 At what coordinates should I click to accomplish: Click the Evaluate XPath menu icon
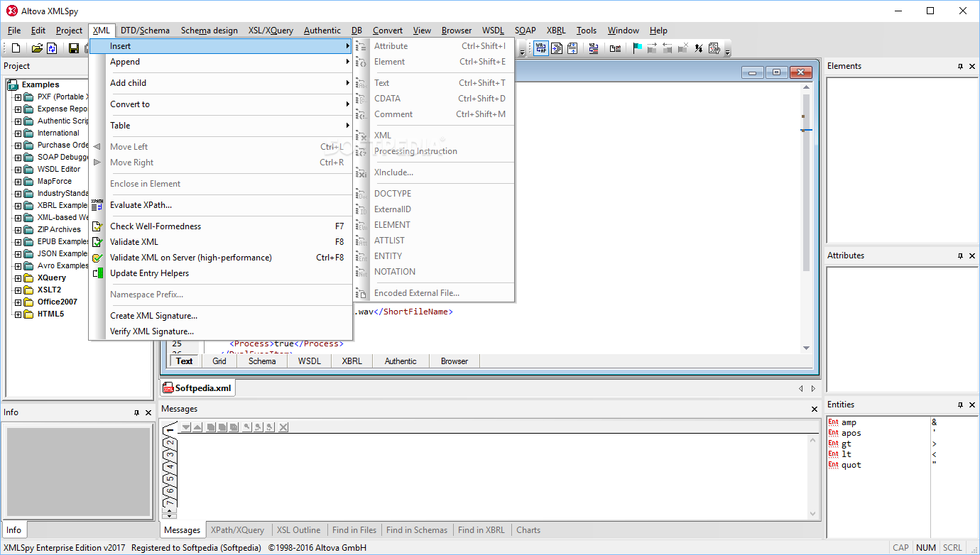click(x=97, y=205)
